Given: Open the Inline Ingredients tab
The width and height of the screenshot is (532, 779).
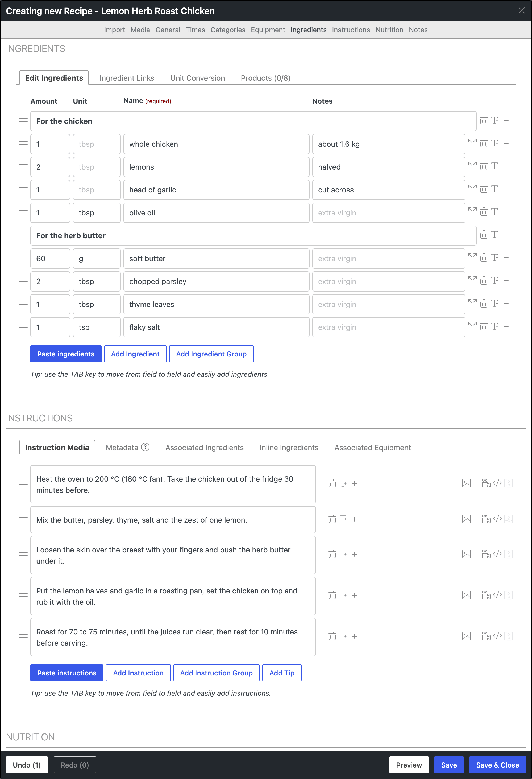Looking at the screenshot, I should pos(289,448).
